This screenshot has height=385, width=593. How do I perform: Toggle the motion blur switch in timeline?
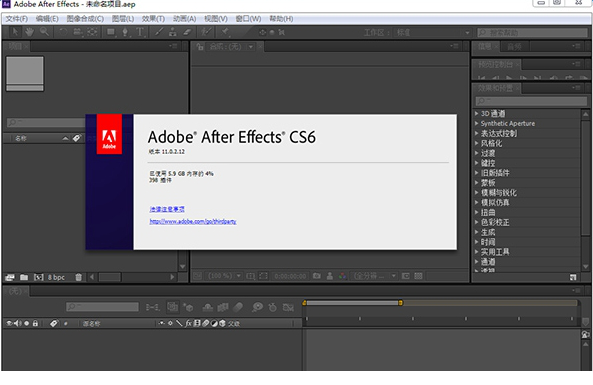[238, 307]
